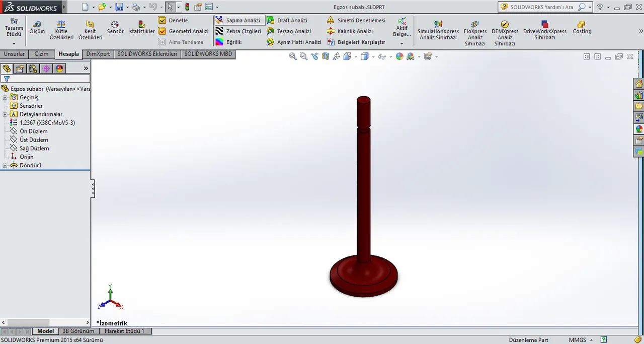This screenshot has width=644, height=344.
Task: Select Sağ Düzlem plane
Action: tap(34, 149)
